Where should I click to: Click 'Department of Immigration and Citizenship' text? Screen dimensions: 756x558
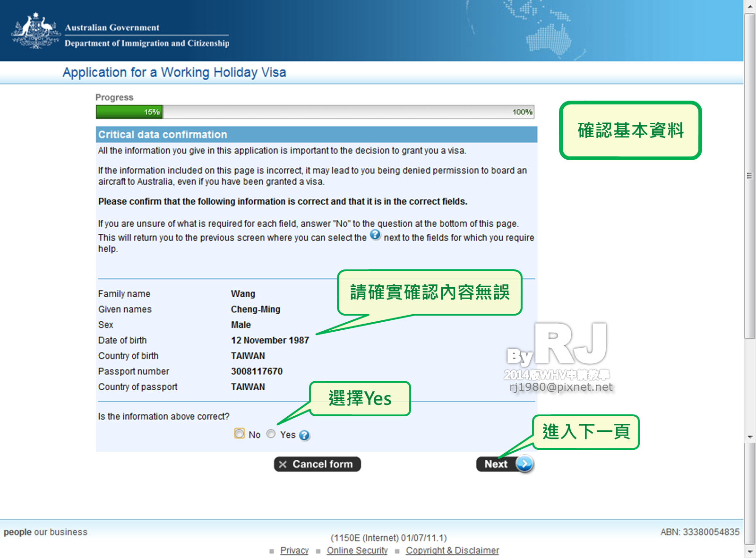point(147,43)
